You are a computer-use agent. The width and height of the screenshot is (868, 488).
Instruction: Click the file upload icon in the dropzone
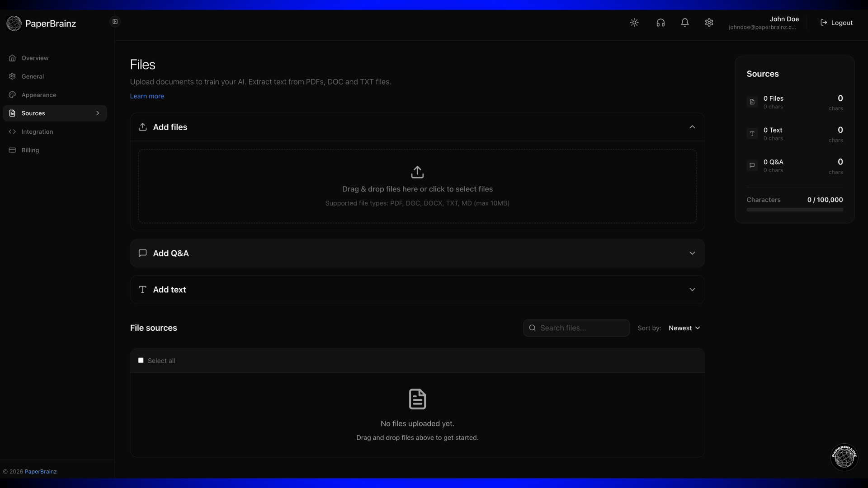[417, 172]
